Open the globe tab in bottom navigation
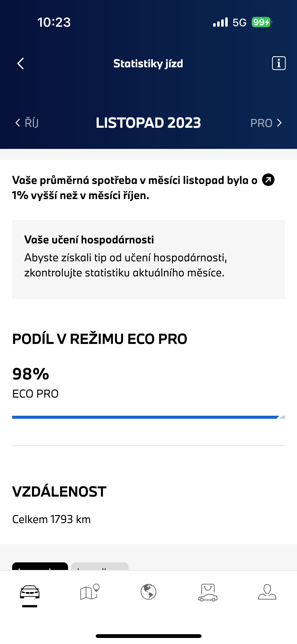Image resolution: width=297 pixels, height=644 pixels. [148, 592]
